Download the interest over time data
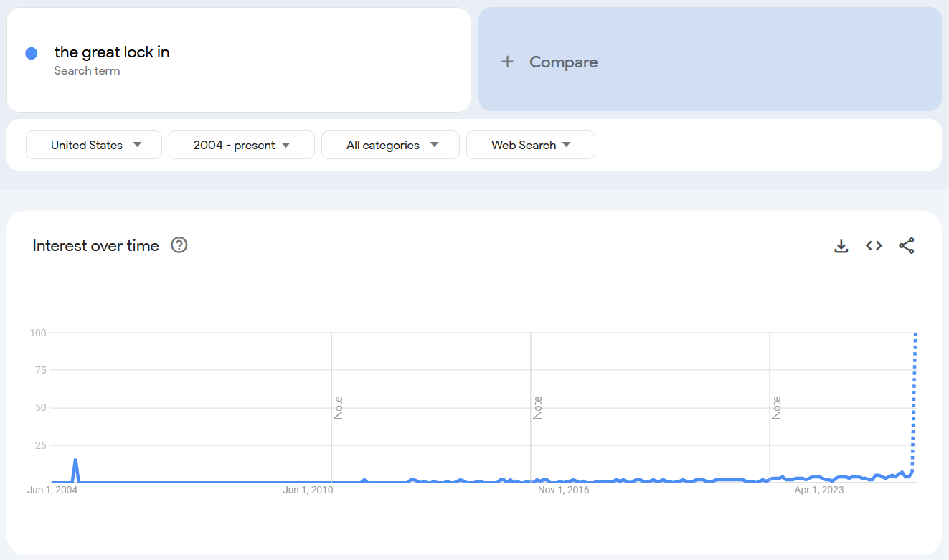The height and width of the screenshot is (560, 949). 841,245
